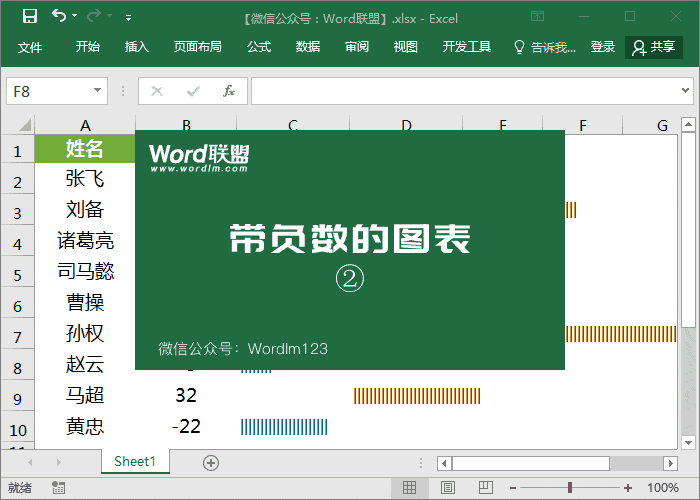The height and width of the screenshot is (500, 700).
Task: Expand the Name Box dropdown arrow
Action: pyautogui.click(x=97, y=91)
